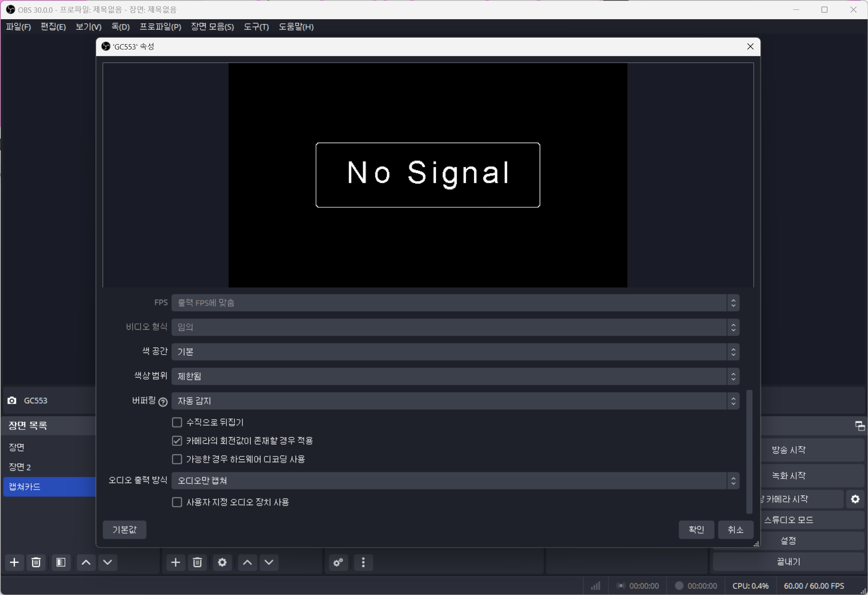This screenshot has height=595, width=868.
Task: Click the 확인 button
Action: (x=696, y=530)
